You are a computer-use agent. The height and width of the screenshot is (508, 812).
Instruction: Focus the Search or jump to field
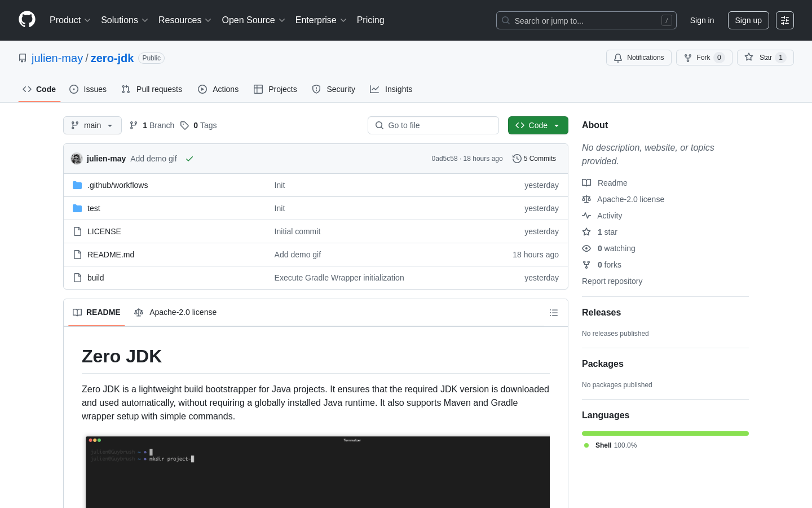click(x=586, y=20)
